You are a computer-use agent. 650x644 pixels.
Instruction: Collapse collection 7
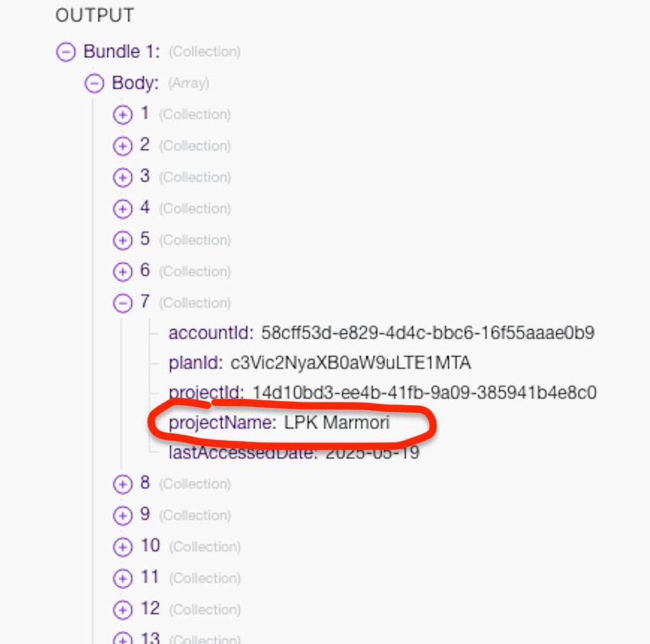[122, 303]
